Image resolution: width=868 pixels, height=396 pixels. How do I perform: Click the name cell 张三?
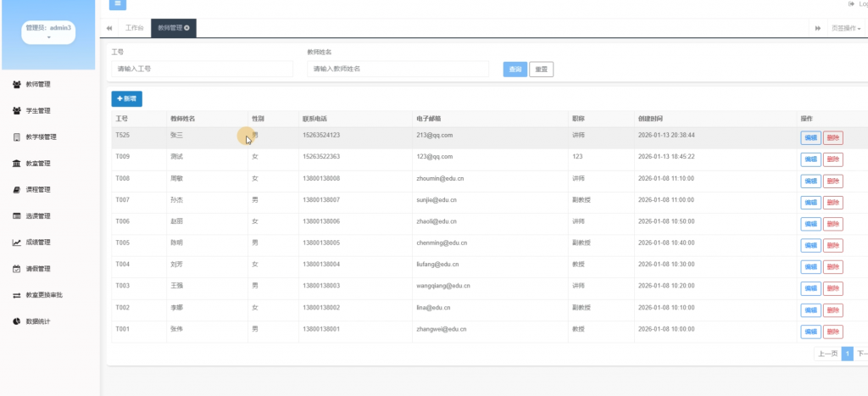point(176,135)
